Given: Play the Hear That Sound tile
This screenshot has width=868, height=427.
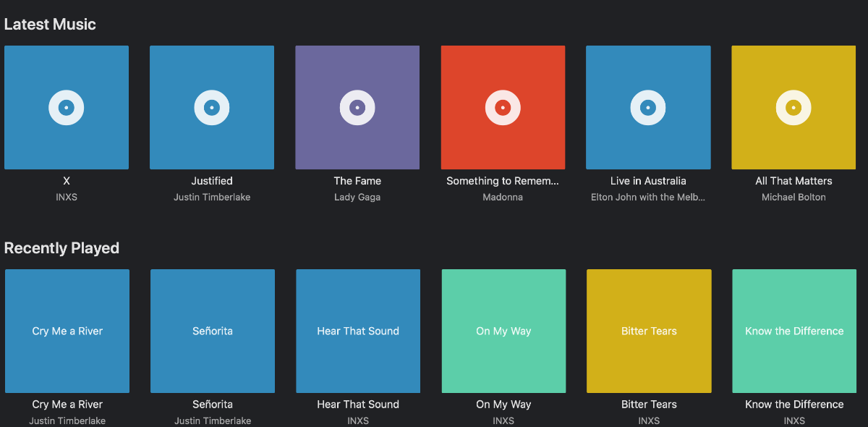Looking at the screenshot, I should click(358, 331).
